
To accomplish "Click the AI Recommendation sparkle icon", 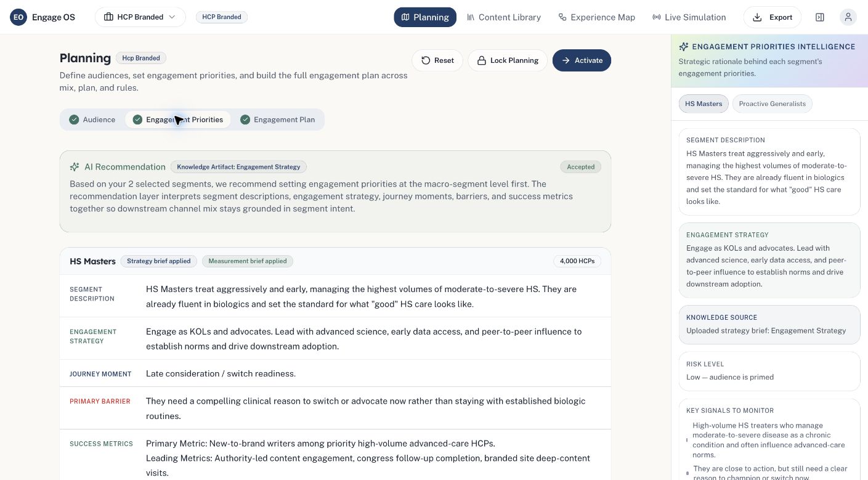I will (75, 167).
